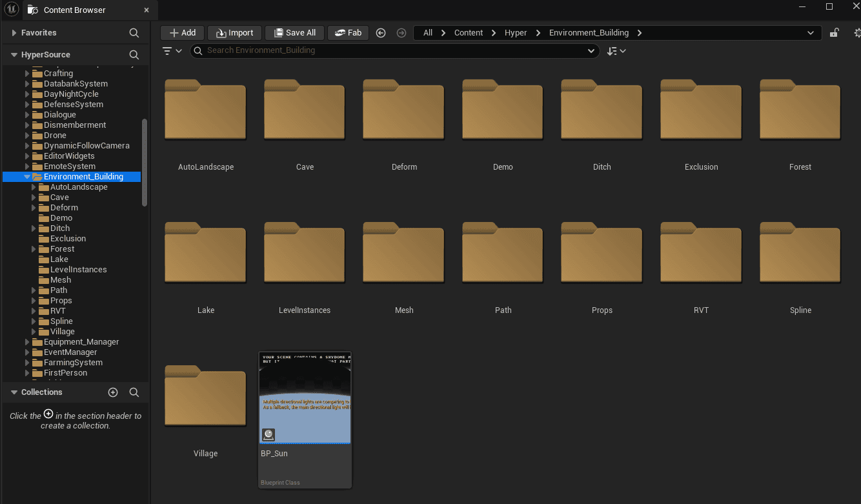Click Environment_Building in the breadcrumb path

(589, 33)
